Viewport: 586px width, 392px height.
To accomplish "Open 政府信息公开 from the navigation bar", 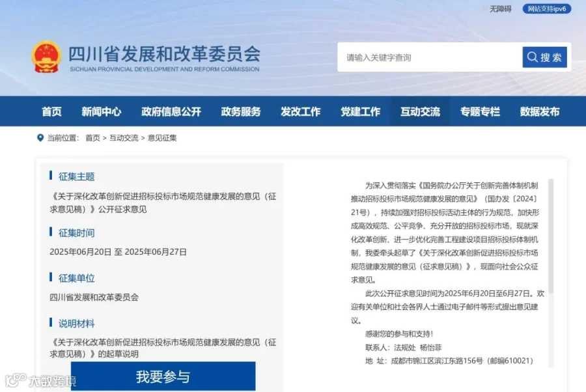I will pos(170,111).
